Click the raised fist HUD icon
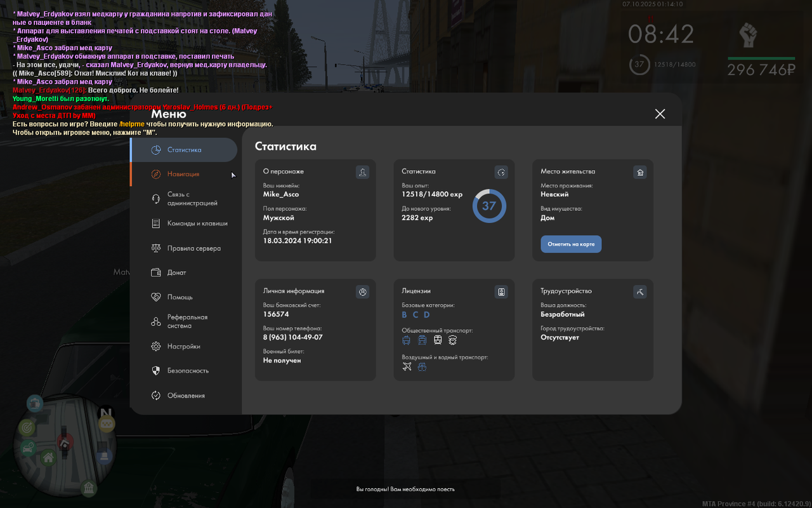 [749, 35]
